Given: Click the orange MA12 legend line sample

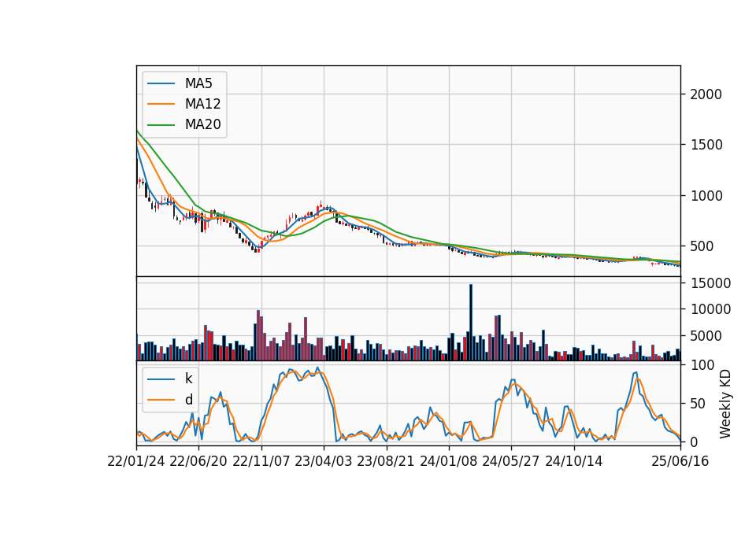Looking at the screenshot, I should (x=161, y=104).
